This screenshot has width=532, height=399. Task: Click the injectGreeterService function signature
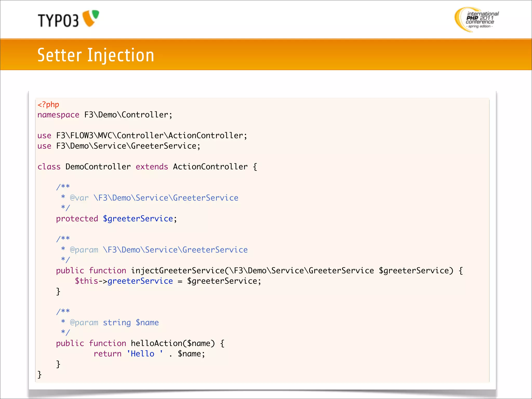(x=260, y=271)
